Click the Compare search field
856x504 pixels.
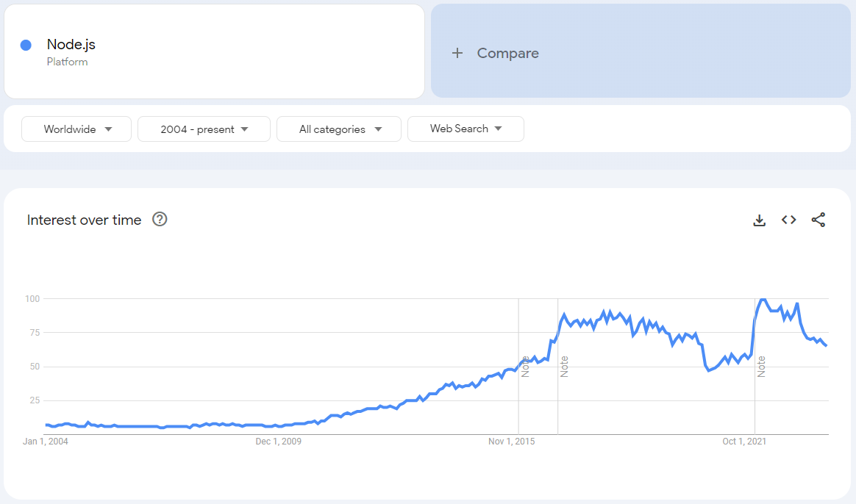pyautogui.click(x=507, y=52)
